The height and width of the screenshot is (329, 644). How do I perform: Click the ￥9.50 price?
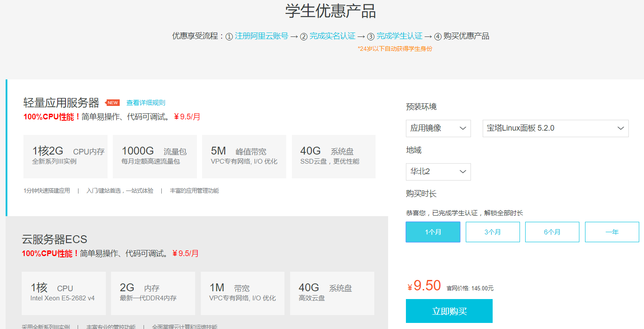pyautogui.click(x=424, y=286)
